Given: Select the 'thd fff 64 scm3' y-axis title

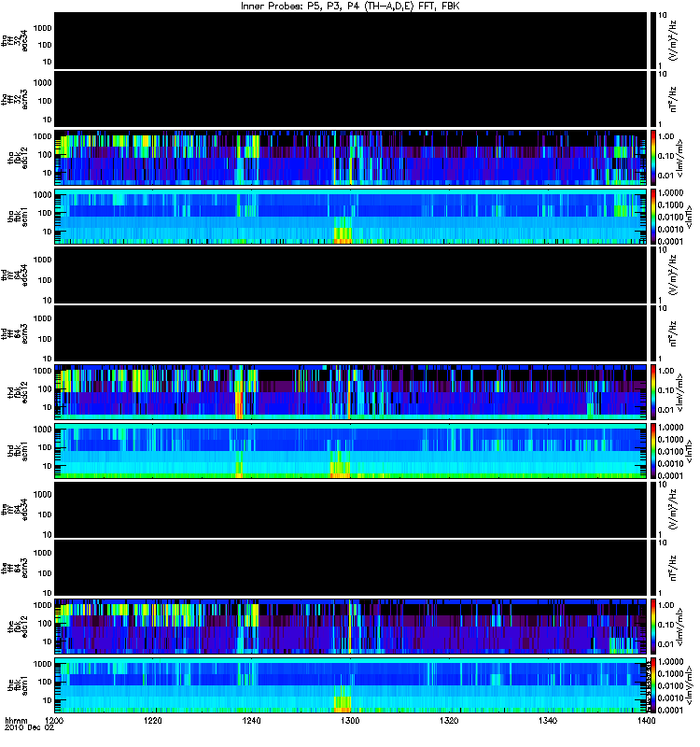Looking at the screenshot, I should point(15,333).
